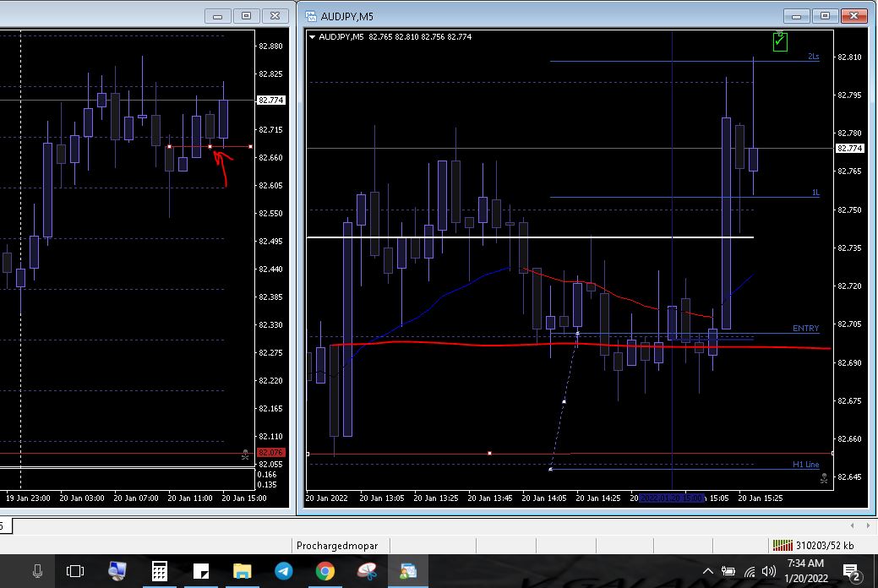Open Task View on the taskbar

(75, 572)
